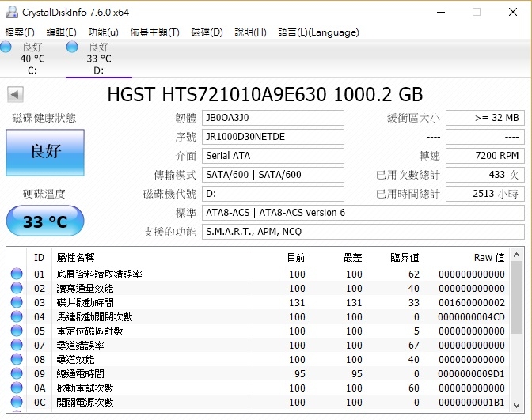The height and width of the screenshot is (420, 532).
Task: Open the 語言(L)(Language) menu
Action: pos(318,32)
